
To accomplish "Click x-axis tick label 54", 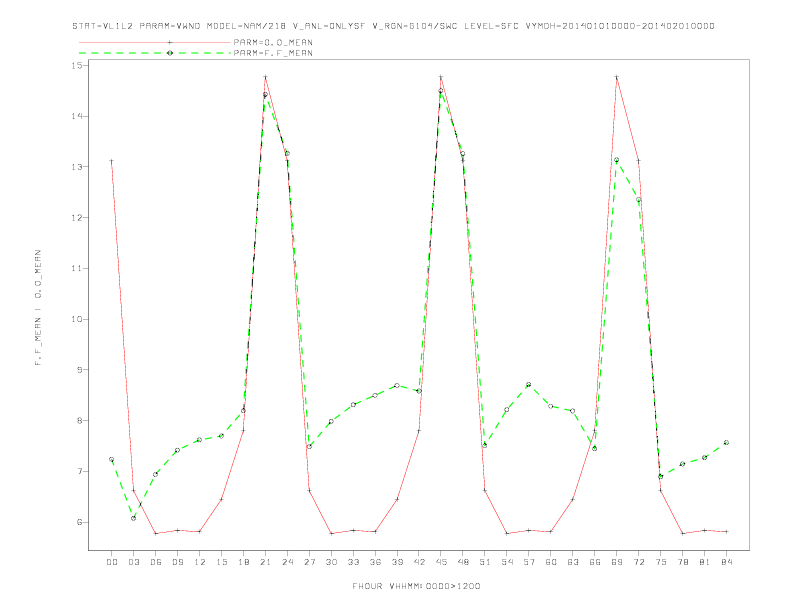I will point(507,562).
